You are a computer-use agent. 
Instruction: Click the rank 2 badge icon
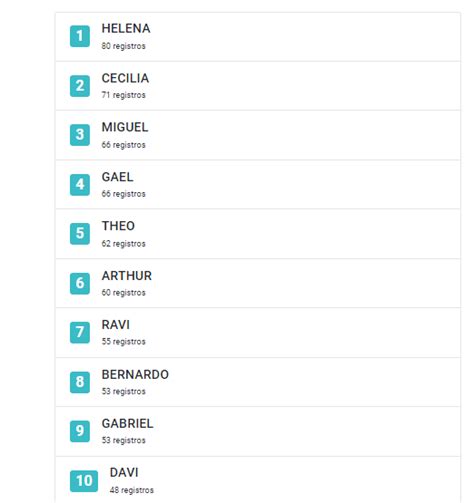pyautogui.click(x=80, y=86)
